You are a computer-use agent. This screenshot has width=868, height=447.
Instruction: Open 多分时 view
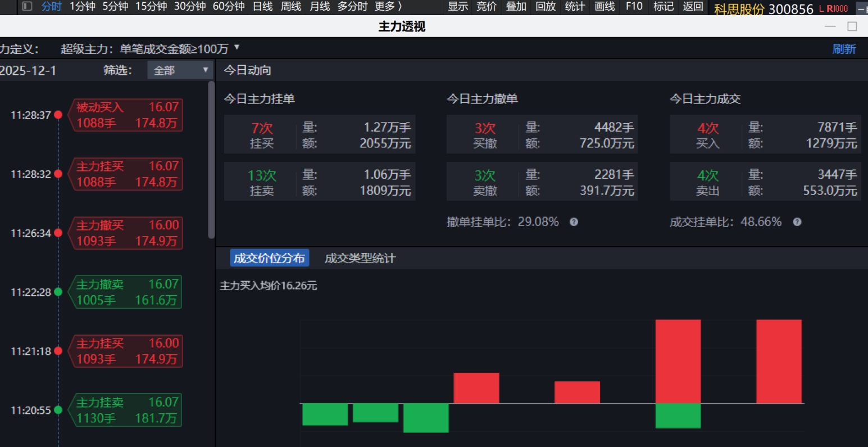pyautogui.click(x=352, y=7)
